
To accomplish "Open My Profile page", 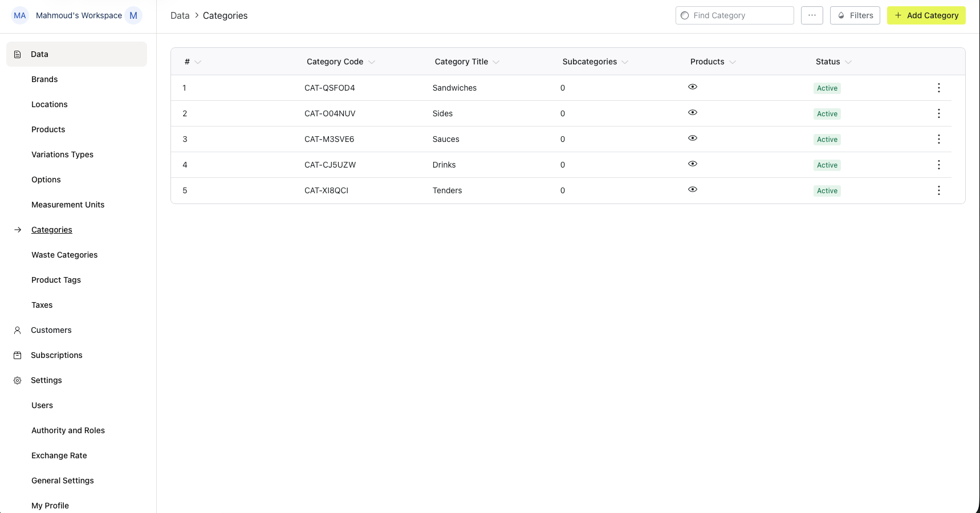I will [50, 506].
